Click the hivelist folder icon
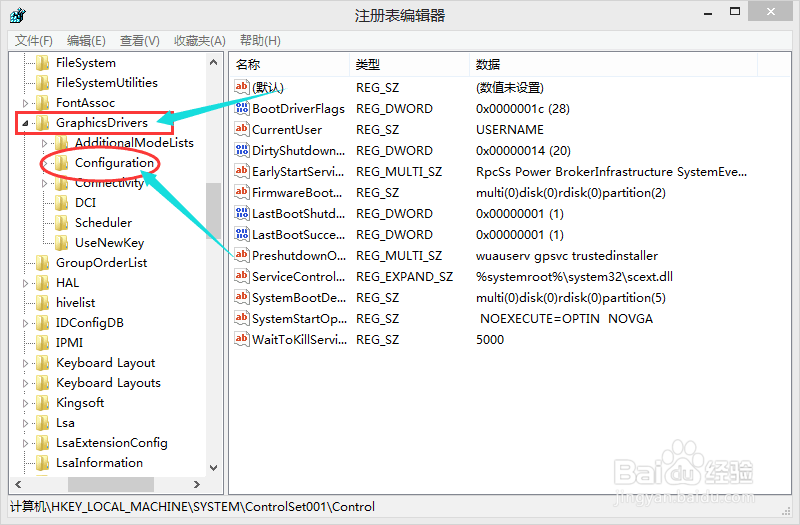This screenshot has height=525, width=800. tap(43, 303)
